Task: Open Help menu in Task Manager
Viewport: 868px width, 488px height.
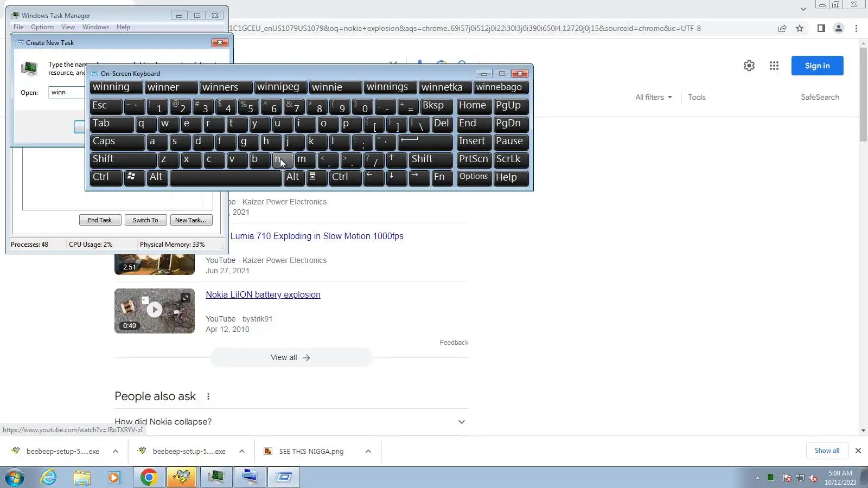Action: 123,27
